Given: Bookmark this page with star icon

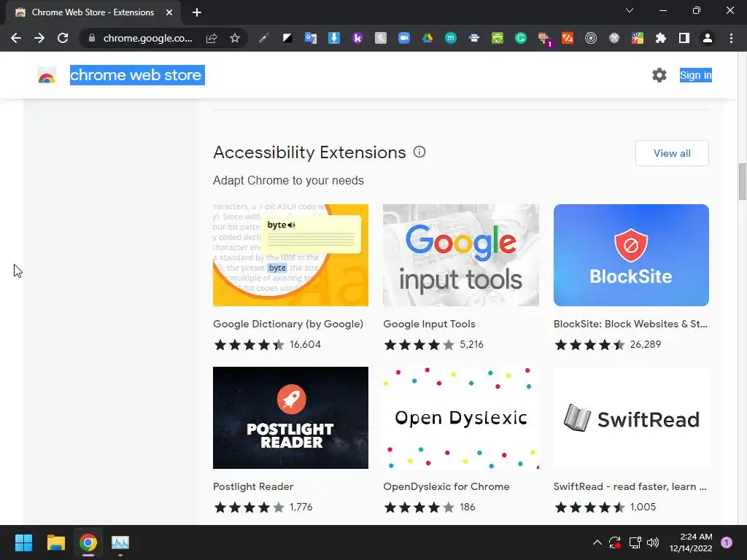Looking at the screenshot, I should pos(235,38).
